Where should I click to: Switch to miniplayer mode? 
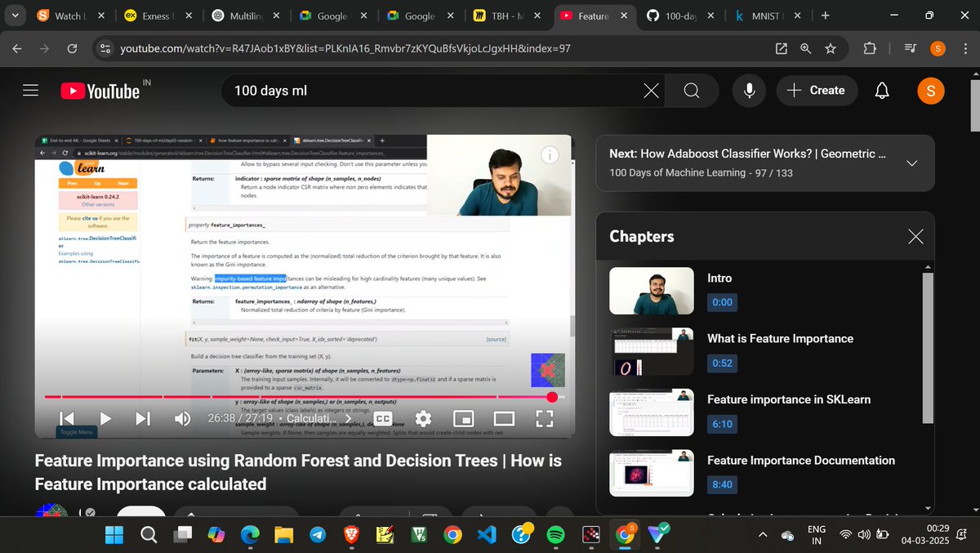click(463, 419)
